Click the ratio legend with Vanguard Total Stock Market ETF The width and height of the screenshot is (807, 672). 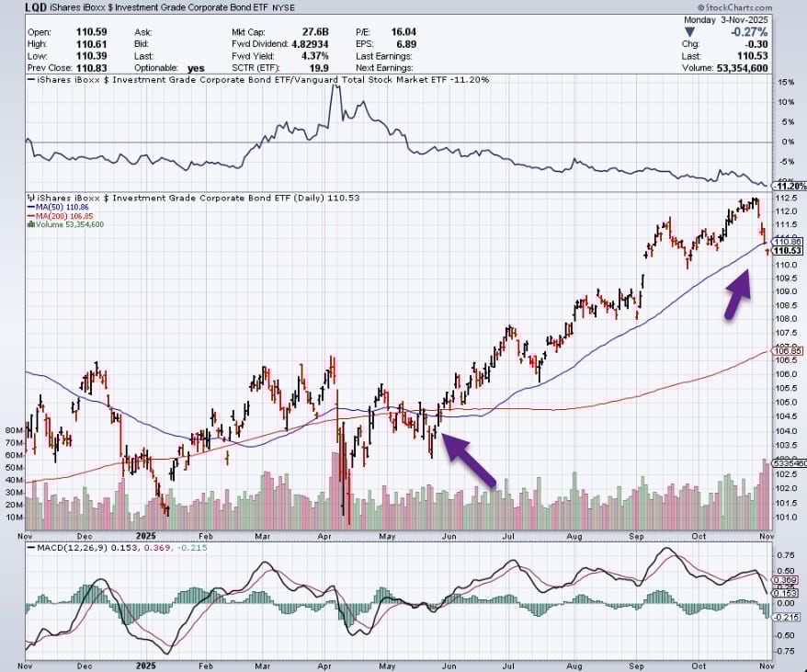point(258,80)
